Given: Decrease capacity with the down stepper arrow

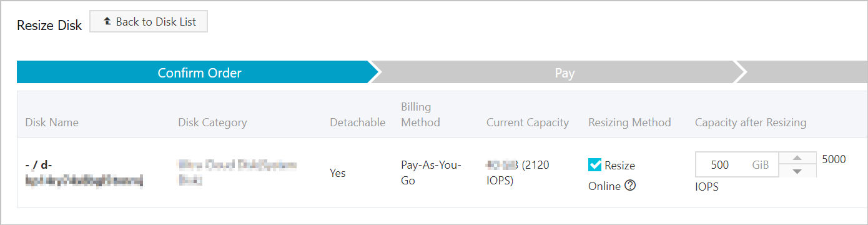Looking at the screenshot, I should click(x=797, y=171).
